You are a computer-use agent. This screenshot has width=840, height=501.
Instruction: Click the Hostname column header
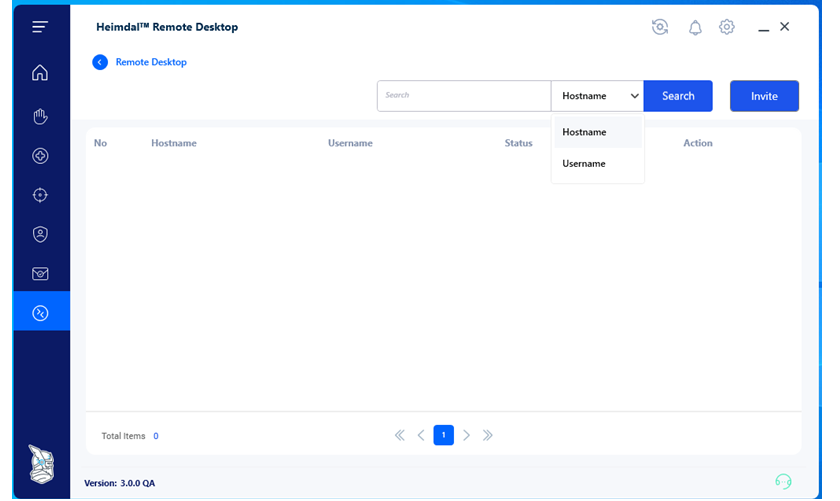[x=174, y=143]
